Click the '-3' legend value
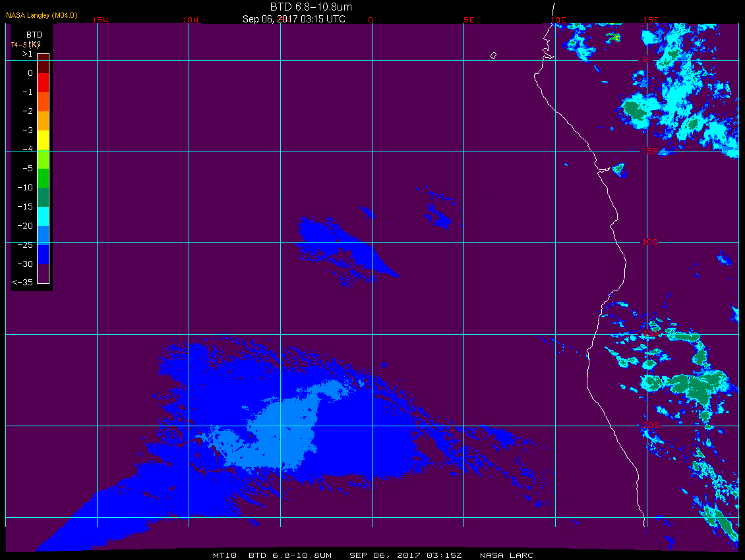 pyautogui.click(x=28, y=130)
